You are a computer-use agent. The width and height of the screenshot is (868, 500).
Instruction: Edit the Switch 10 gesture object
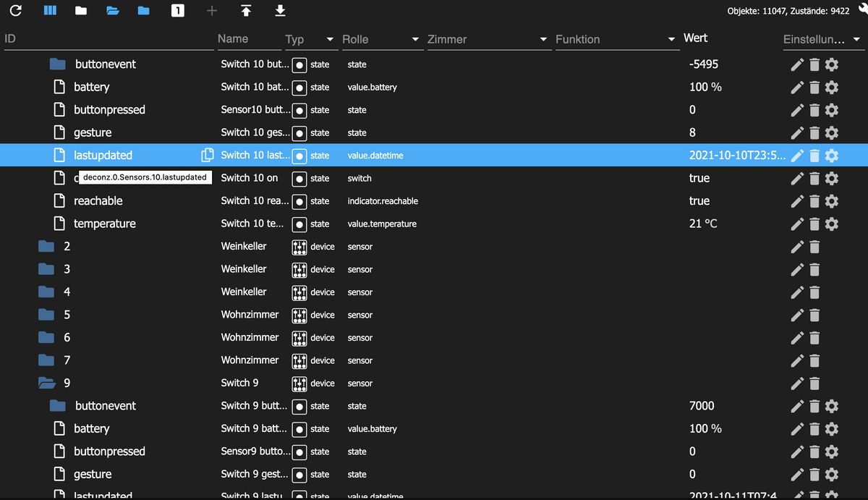click(x=797, y=133)
